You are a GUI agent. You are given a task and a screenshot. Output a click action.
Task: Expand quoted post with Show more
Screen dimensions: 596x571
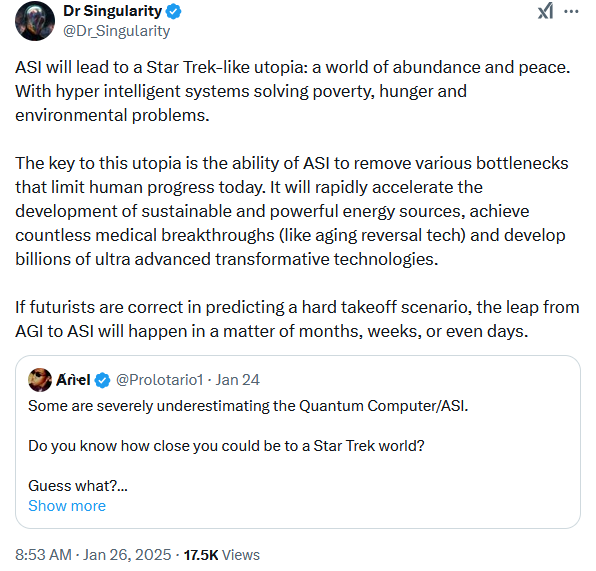(67, 506)
